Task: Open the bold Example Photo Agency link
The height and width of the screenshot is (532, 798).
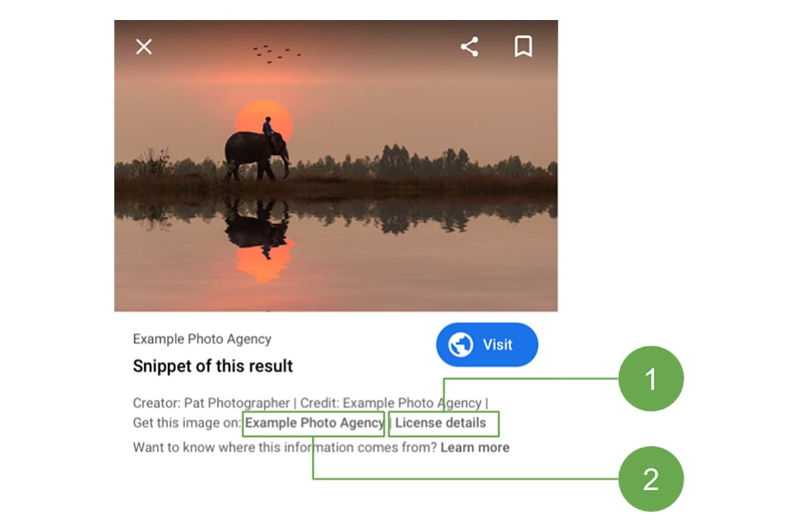Action: coord(314,423)
